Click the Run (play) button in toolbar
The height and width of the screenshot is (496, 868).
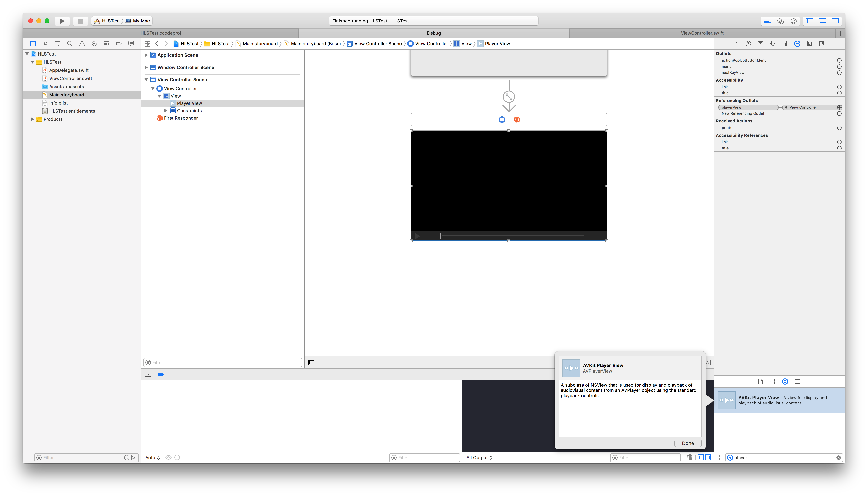point(62,21)
